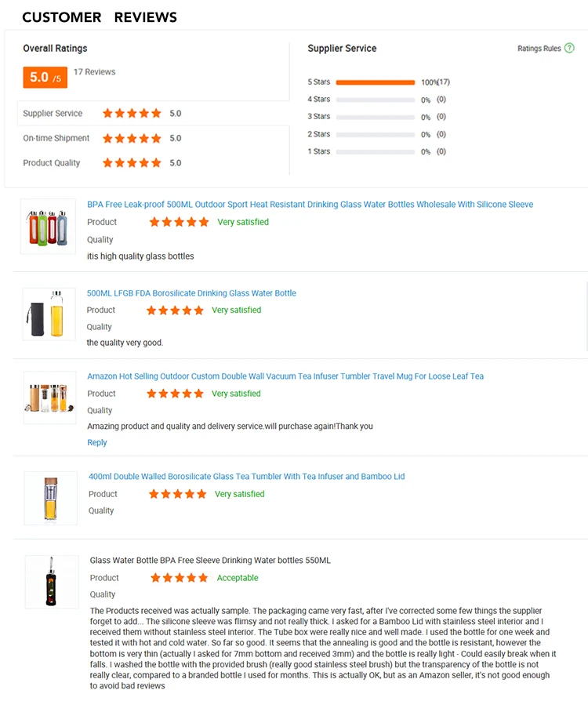Screen dimensions: 588x701
Task: Open bamboo tea infuser tumblers thumbnail
Action: point(49,398)
